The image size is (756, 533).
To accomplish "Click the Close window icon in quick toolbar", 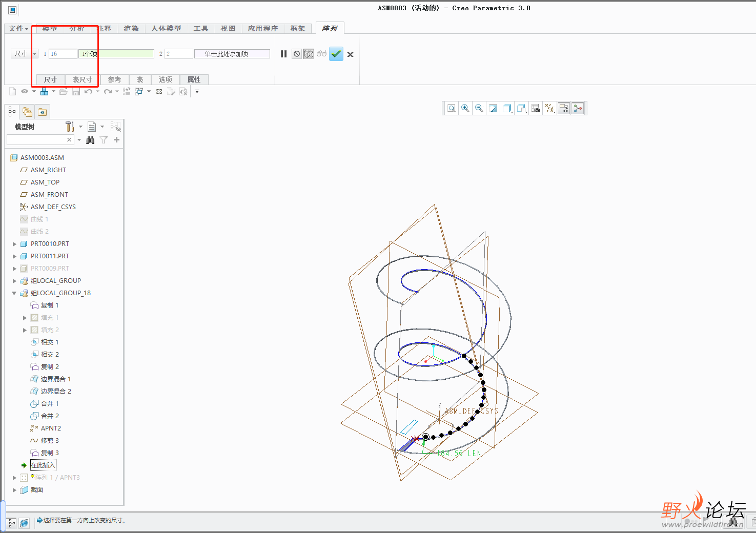I will coord(159,91).
